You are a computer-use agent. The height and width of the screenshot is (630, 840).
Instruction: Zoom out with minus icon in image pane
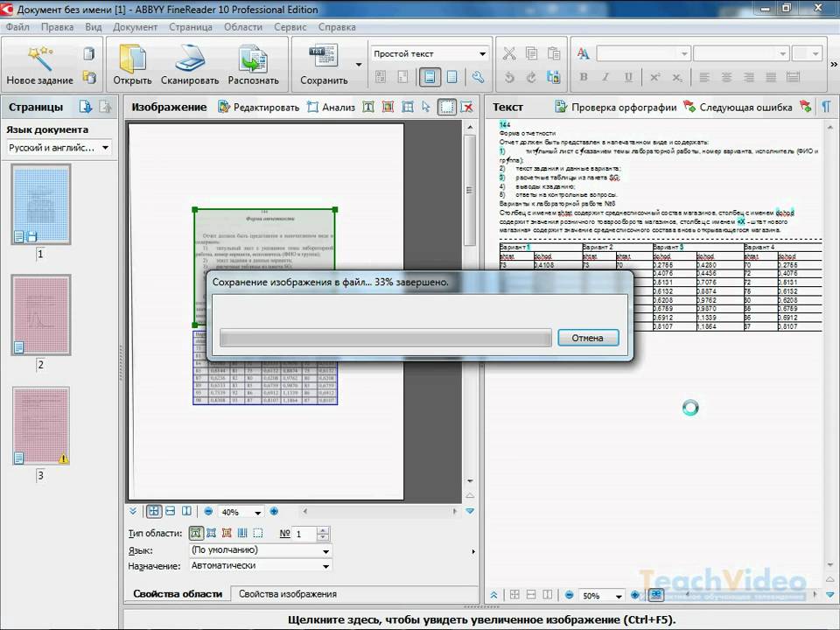(x=208, y=512)
